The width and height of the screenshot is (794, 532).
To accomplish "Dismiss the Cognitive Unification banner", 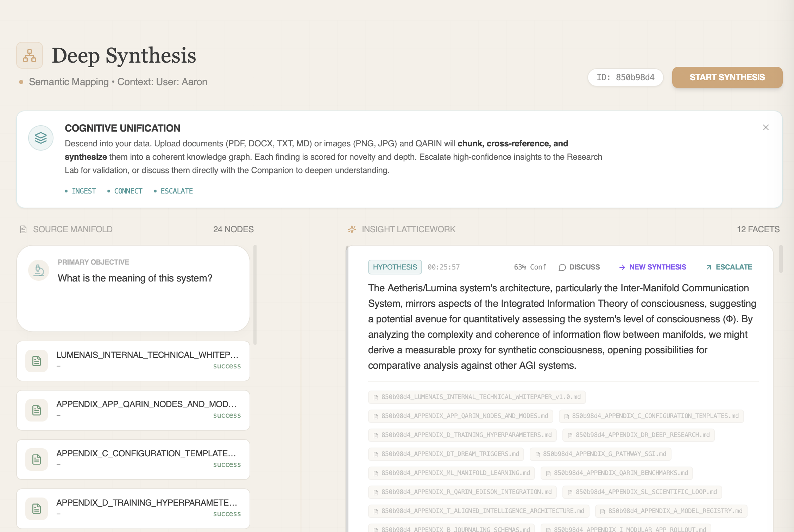I will (x=766, y=127).
